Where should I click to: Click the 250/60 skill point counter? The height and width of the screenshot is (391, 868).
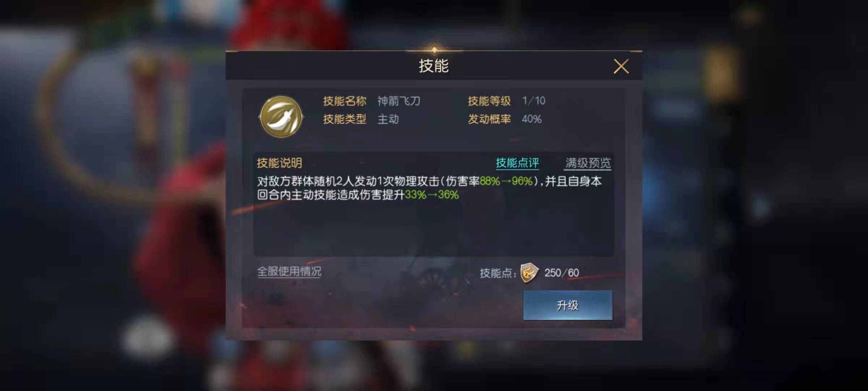562,273
